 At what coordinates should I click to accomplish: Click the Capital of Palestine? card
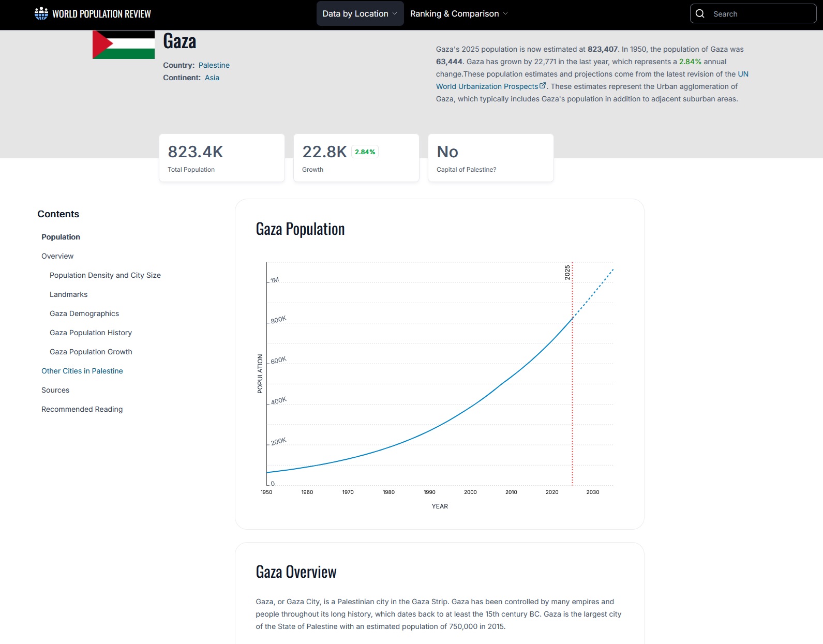click(491, 158)
